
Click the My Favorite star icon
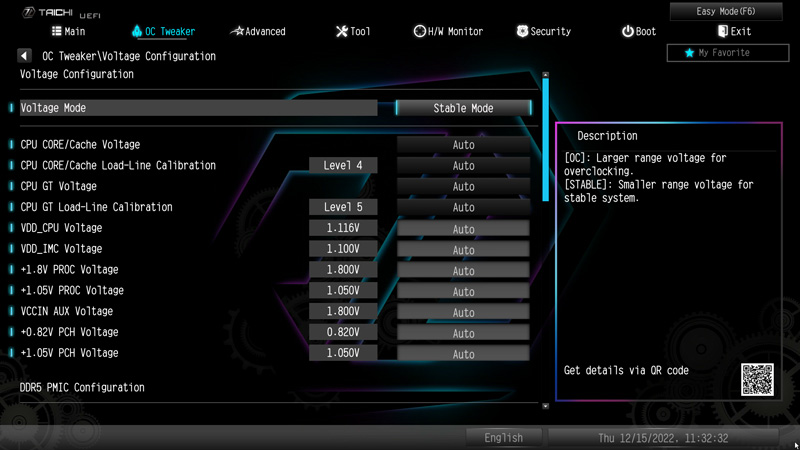point(689,53)
